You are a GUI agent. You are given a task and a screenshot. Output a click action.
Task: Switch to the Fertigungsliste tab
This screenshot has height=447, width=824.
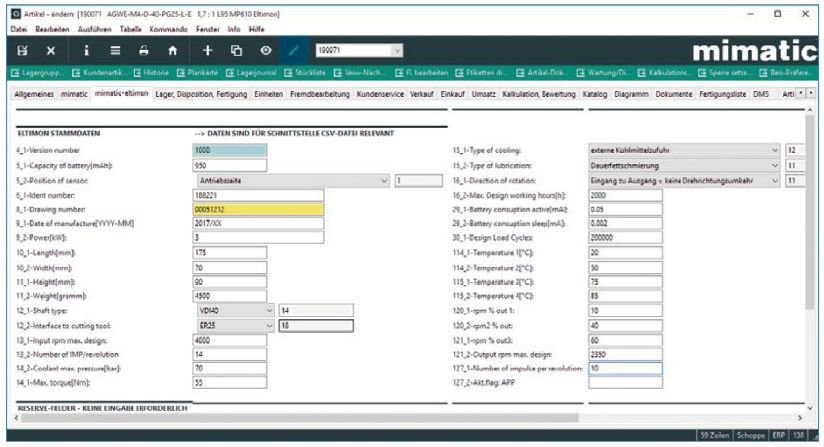[723, 94]
